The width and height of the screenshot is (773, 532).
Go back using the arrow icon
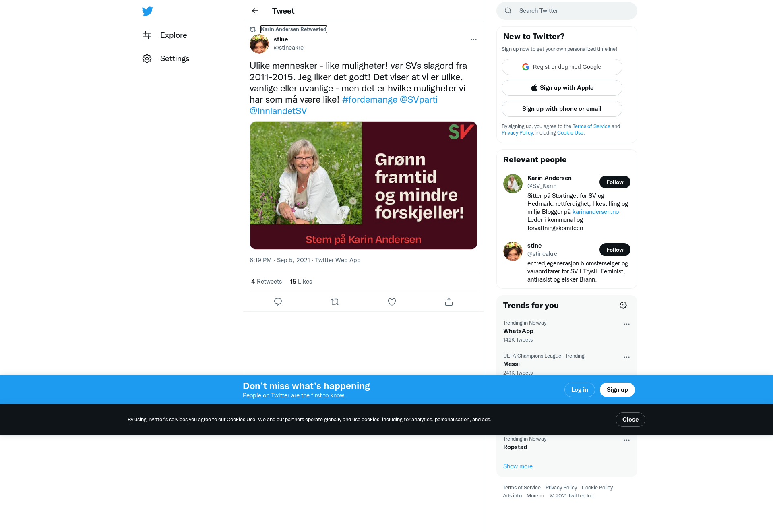255,11
